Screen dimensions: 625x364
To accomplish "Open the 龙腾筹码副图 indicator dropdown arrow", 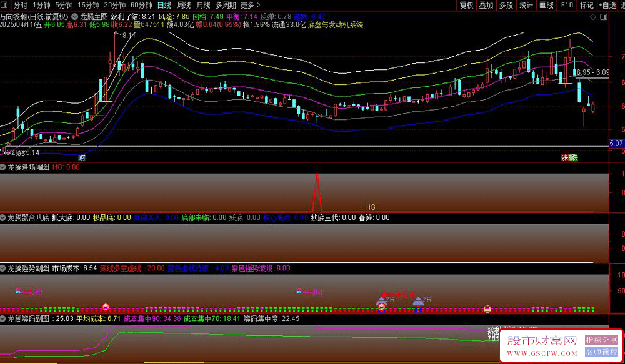I will (3, 319).
